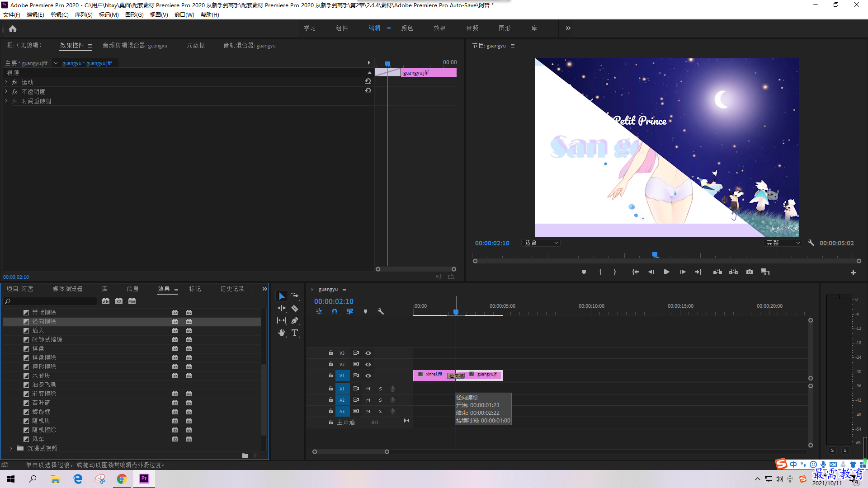Toggle snap in timeline
Screen dimensions: 868x488
335,311
